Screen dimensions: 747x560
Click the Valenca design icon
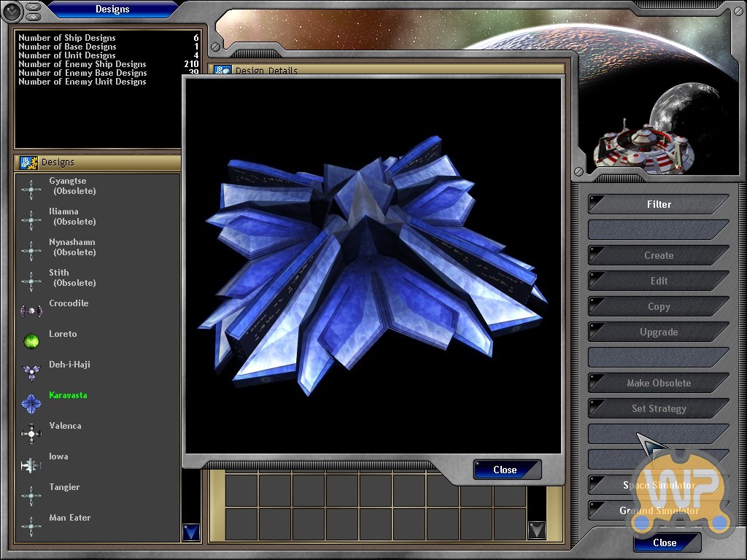pos(31,434)
